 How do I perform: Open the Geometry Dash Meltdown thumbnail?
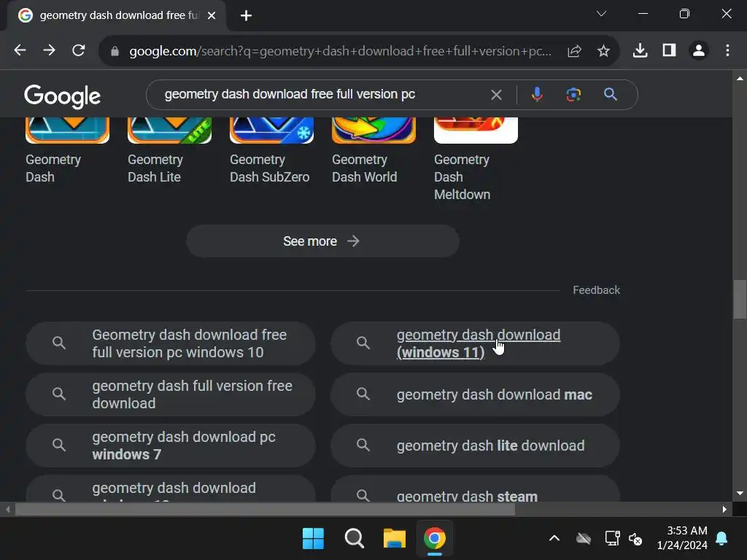pos(476,130)
